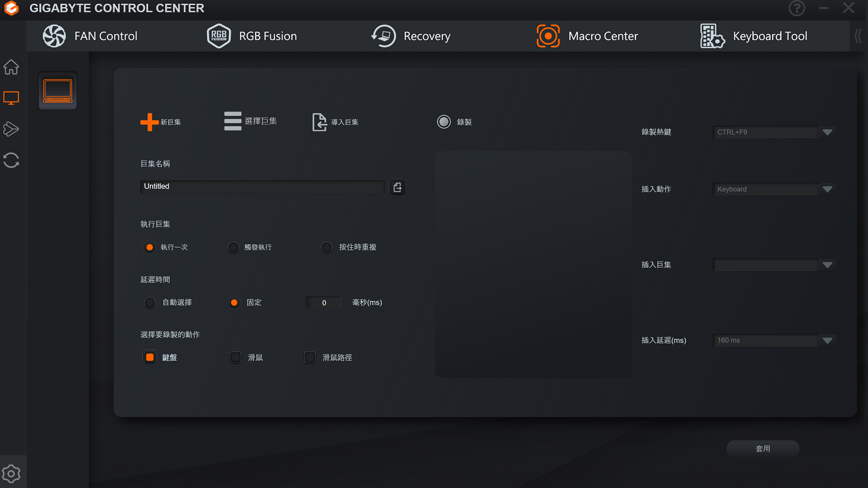Open the Keyboard insert action dropdown
The image size is (868, 488).
click(827, 189)
